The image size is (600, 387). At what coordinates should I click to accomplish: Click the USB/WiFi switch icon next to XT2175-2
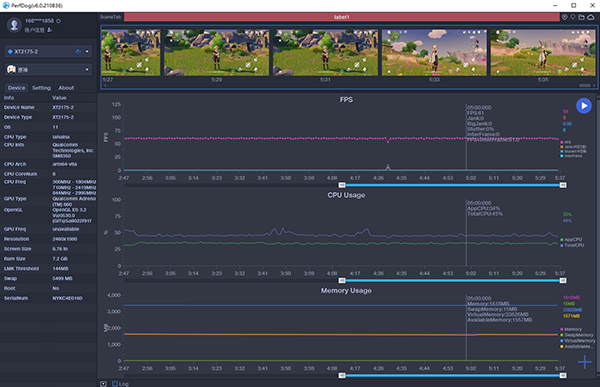pyautogui.click(x=78, y=51)
